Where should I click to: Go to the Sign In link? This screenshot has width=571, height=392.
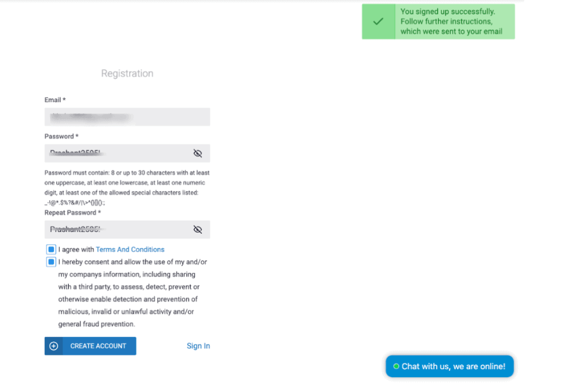click(x=198, y=346)
